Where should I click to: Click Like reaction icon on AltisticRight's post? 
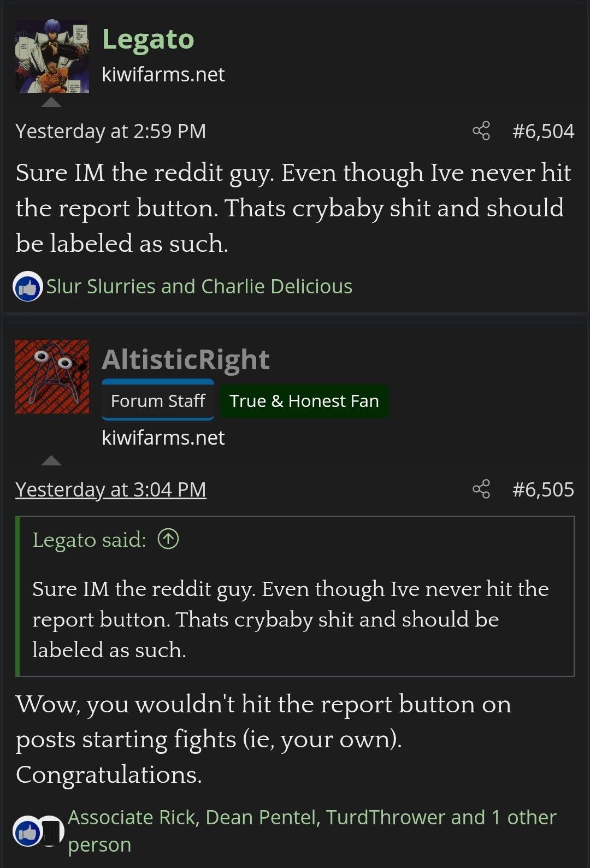[x=27, y=831]
